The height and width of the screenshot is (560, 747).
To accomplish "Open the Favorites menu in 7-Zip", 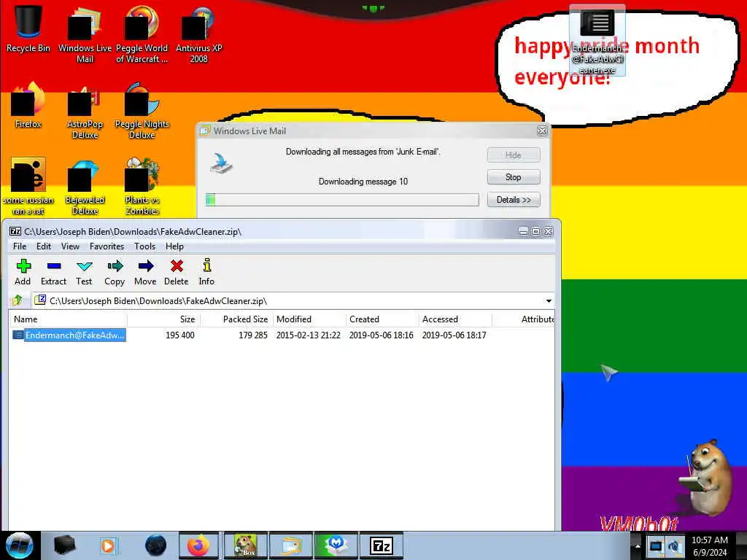I will [107, 246].
